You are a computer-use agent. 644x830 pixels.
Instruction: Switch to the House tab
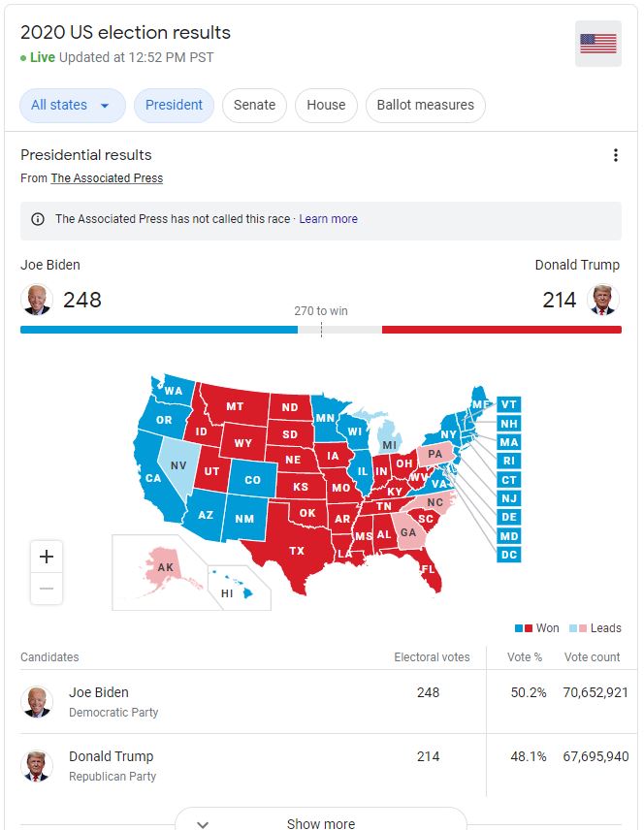[326, 106]
